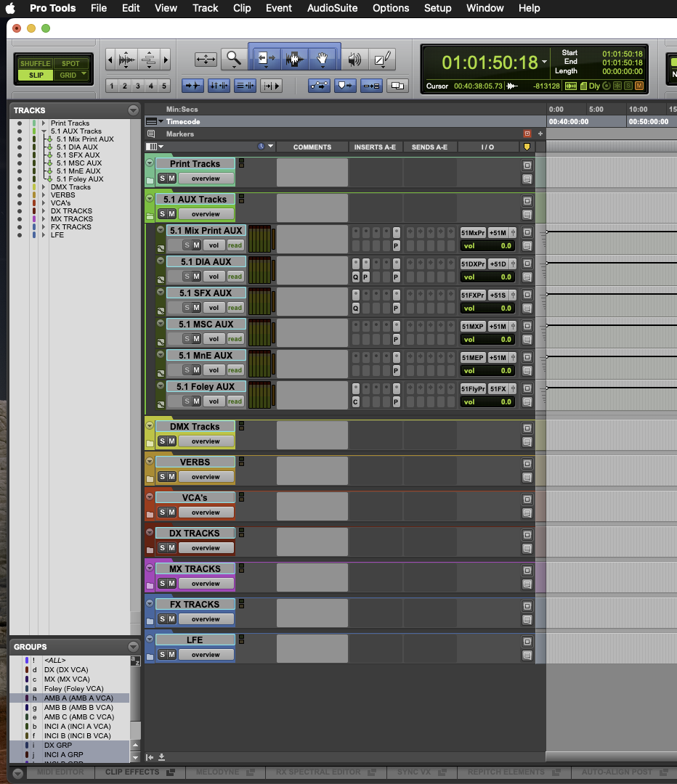Select the Selector tool
677x784 pixels.
pyautogui.click(x=295, y=60)
